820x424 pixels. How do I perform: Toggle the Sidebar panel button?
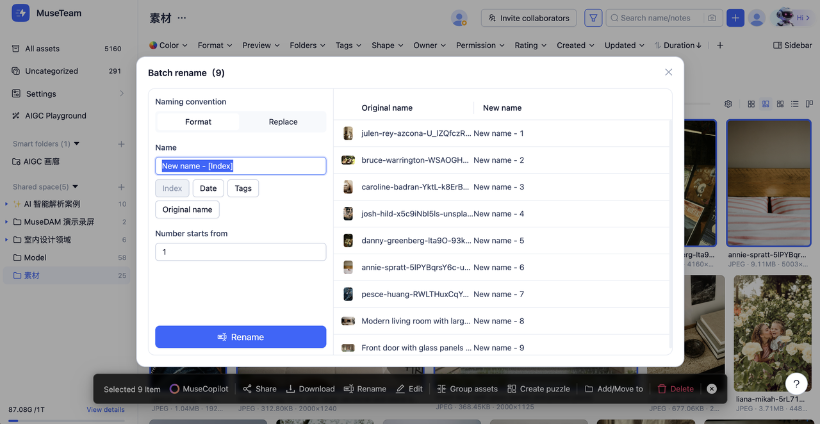[x=792, y=45]
